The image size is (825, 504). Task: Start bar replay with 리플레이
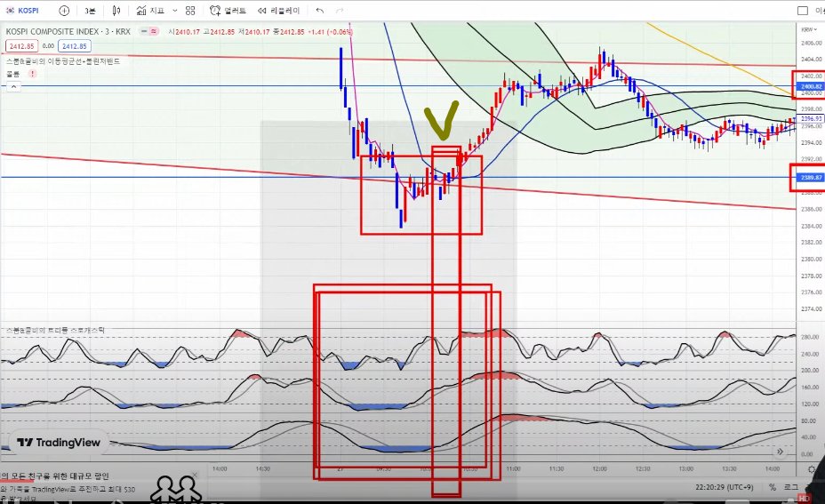(278, 11)
